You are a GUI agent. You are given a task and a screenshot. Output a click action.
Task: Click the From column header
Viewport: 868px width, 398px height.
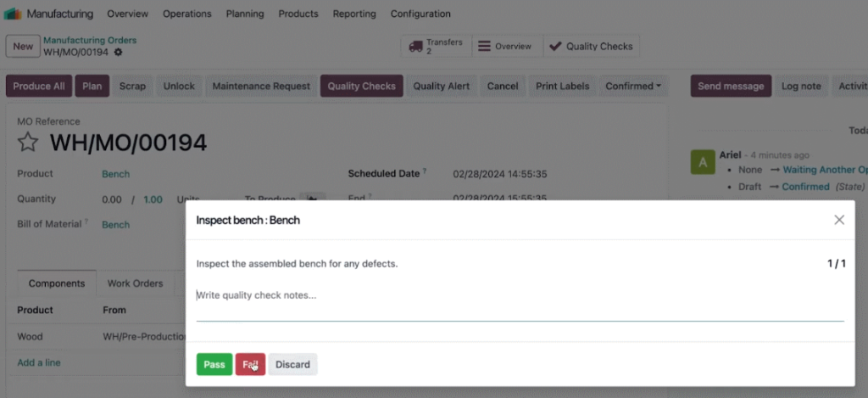114,310
